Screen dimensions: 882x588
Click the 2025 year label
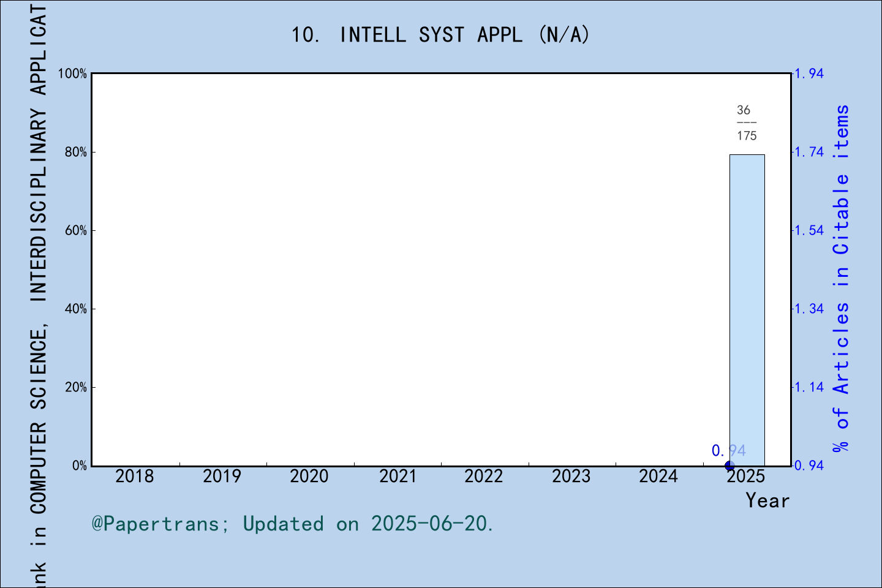[x=746, y=476]
